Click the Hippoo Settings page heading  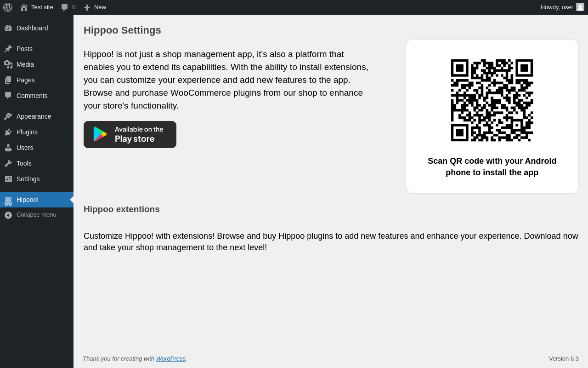pos(122,30)
